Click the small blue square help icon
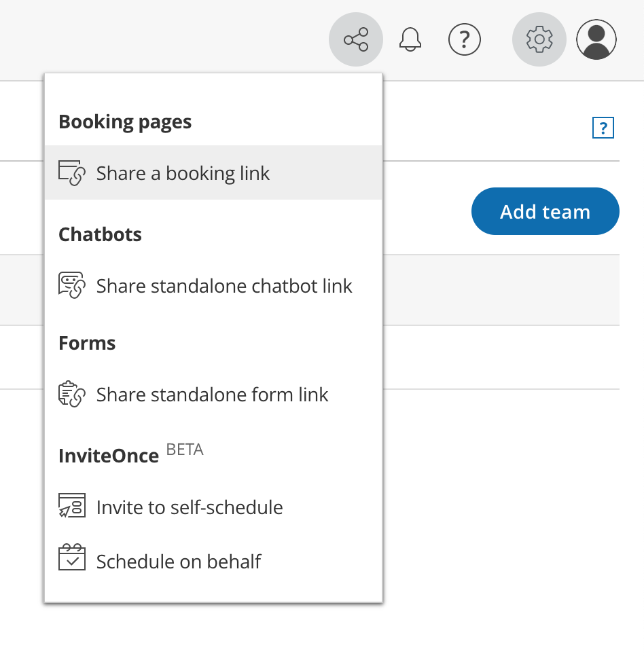The width and height of the screenshot is (644, 656). click(x=603, y=128)
